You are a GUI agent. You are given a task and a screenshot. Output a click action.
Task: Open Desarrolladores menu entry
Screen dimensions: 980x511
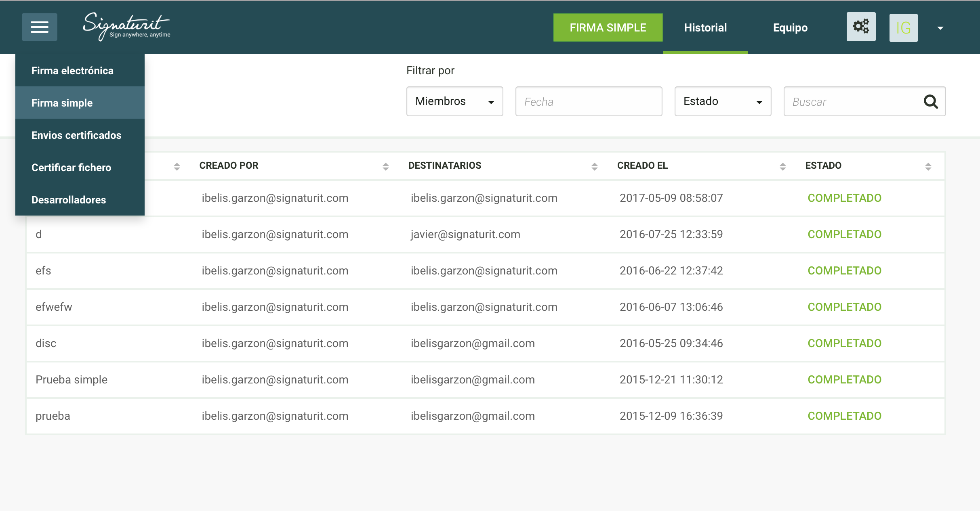tap(80, 200)
